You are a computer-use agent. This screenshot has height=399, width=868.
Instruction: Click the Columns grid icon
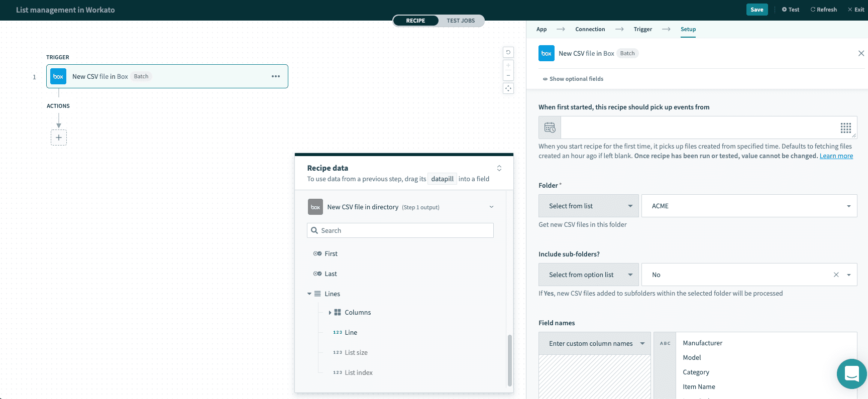click(x=338, y=312)
